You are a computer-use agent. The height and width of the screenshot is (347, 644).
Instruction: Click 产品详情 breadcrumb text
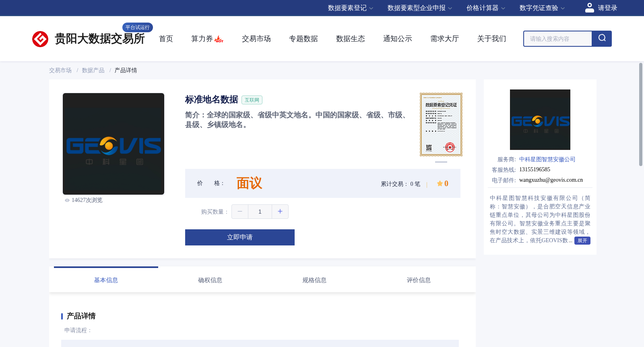click(x=126, y=71)
